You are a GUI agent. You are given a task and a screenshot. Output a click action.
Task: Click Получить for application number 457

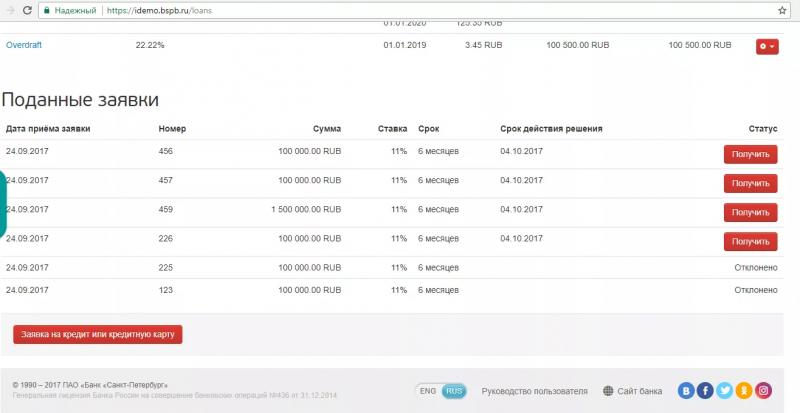tap(750, 183)
